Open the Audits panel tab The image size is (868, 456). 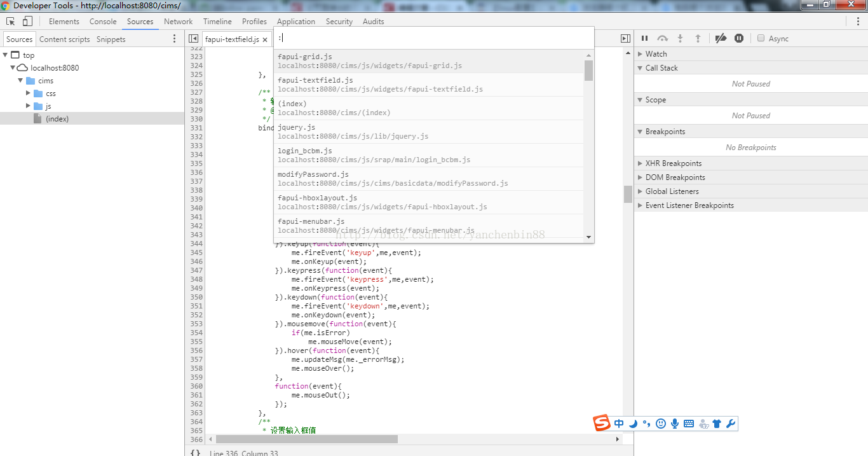374,22
